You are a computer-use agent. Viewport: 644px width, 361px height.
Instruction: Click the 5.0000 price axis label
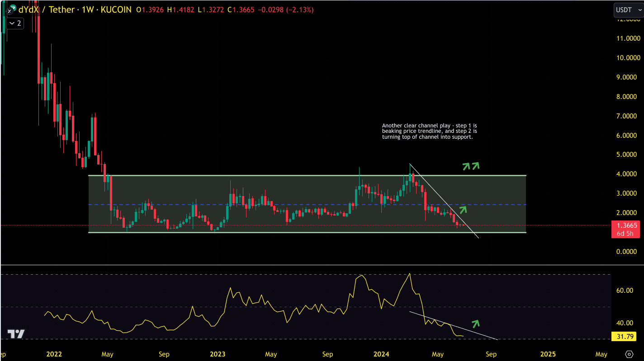(x=626, y=155)
